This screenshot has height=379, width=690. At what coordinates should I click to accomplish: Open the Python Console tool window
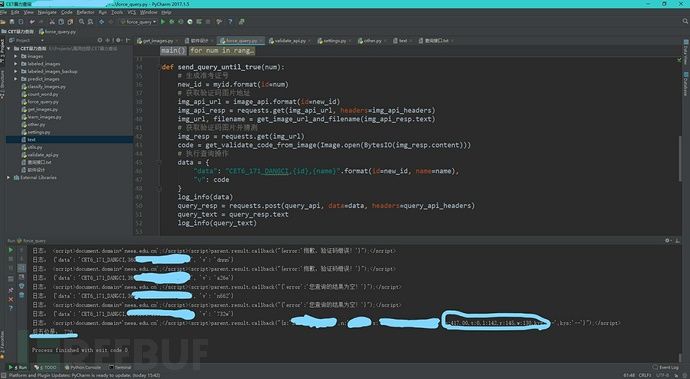83,367
